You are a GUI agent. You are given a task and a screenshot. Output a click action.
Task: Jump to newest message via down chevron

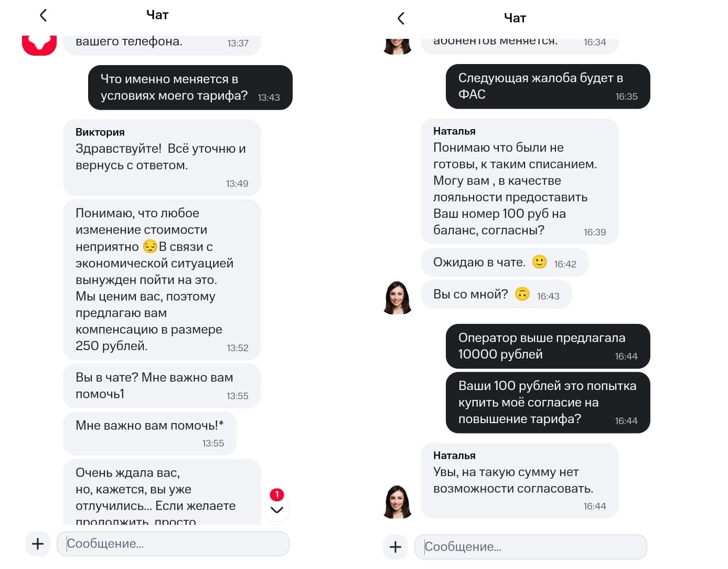click(x=277, y=510)
